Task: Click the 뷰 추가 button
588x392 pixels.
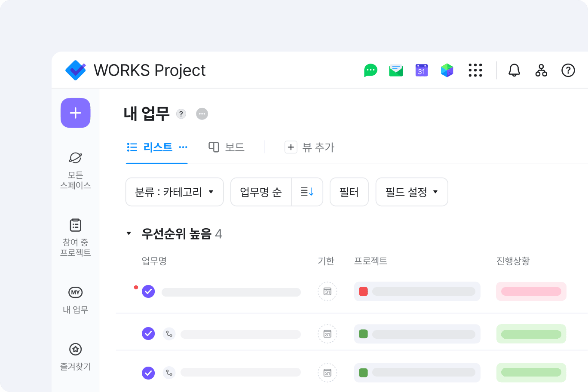Action: [309, 147]
